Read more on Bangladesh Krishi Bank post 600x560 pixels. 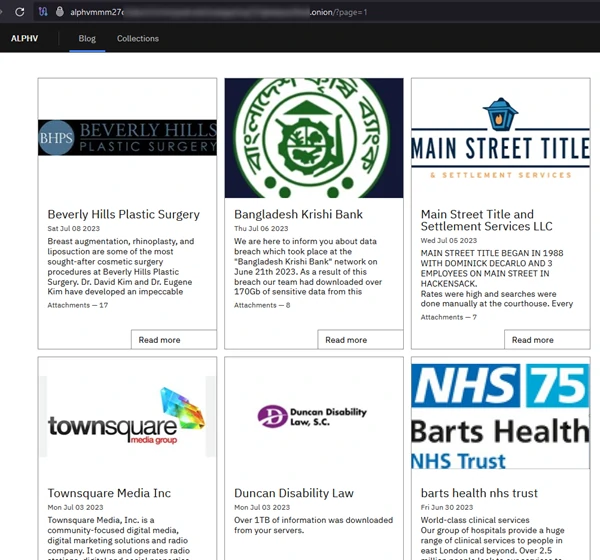pos(360,340)
